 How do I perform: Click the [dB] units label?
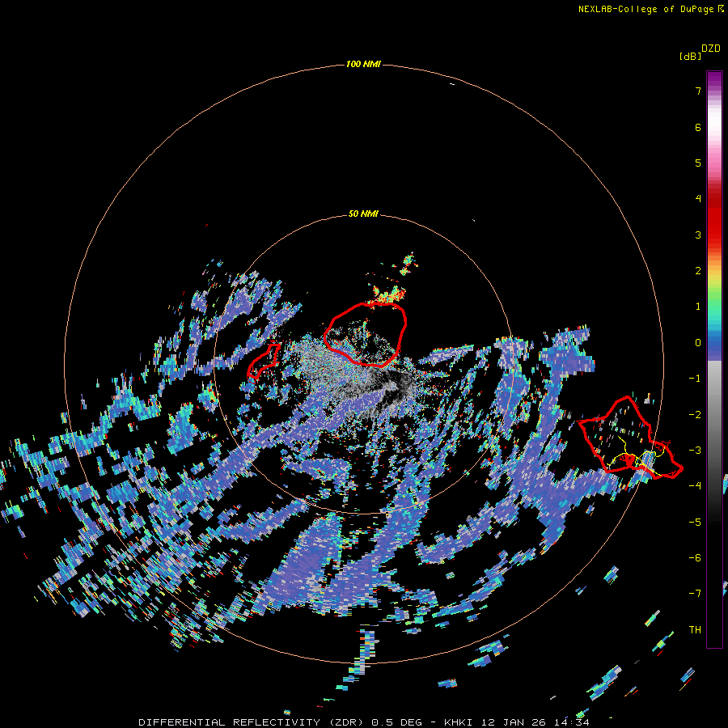690,56
